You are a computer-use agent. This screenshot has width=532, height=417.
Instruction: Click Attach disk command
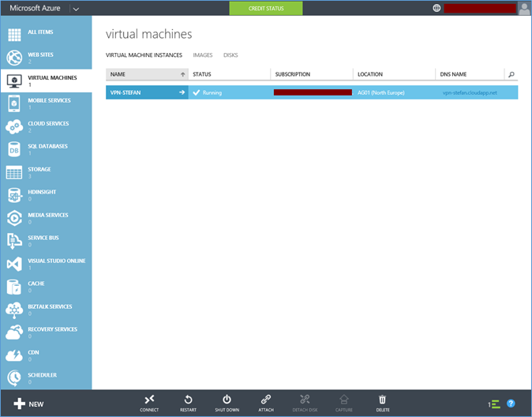266,403
